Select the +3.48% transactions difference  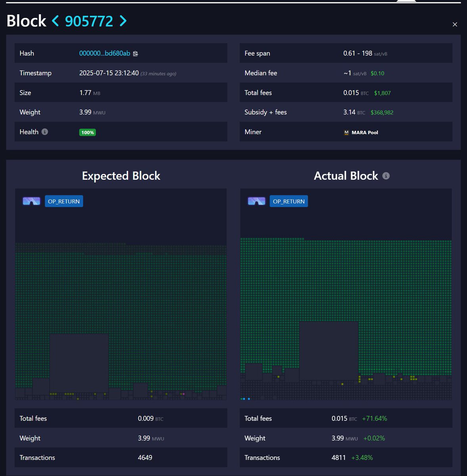pos(362,458)
